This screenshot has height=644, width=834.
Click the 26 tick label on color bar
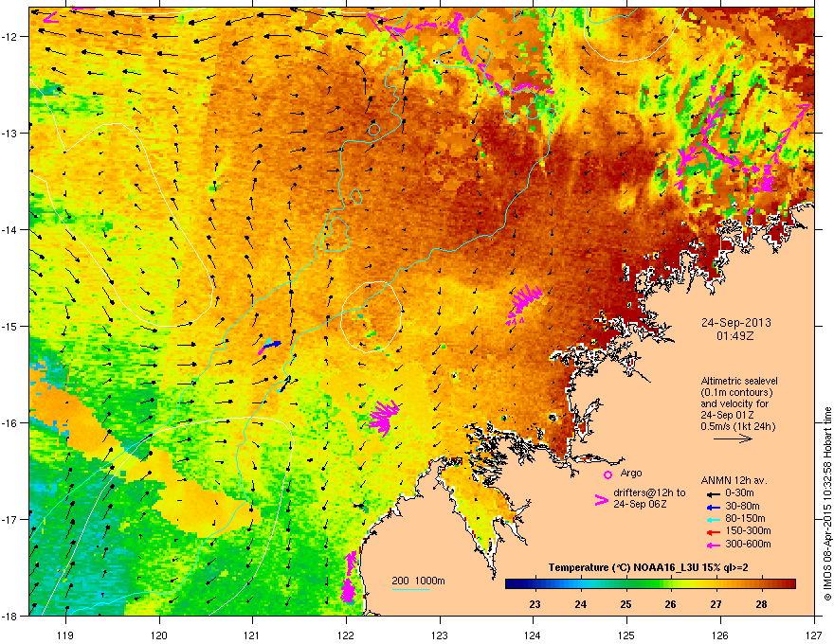671,604
